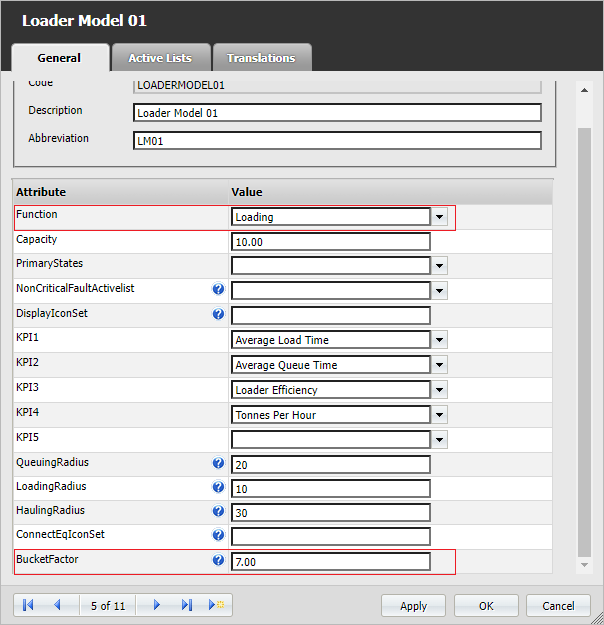Click the Apply button
The height and width of the screenshot is (625, 604).
tap(413, 606)
